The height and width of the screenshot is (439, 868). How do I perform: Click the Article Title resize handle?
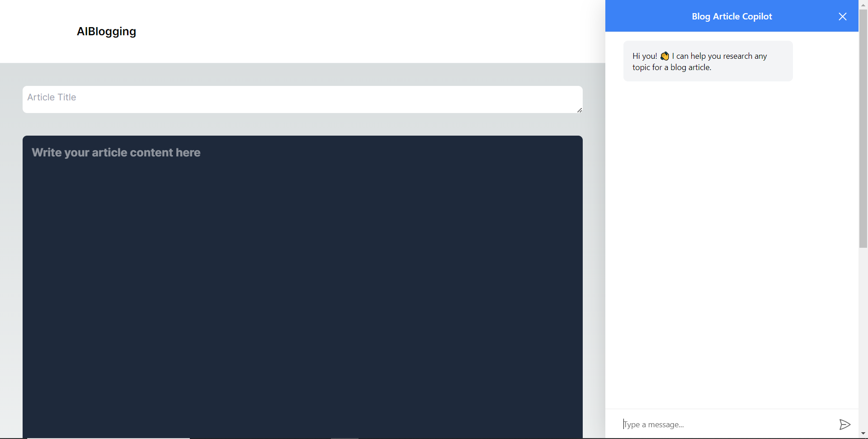(579, 110)
